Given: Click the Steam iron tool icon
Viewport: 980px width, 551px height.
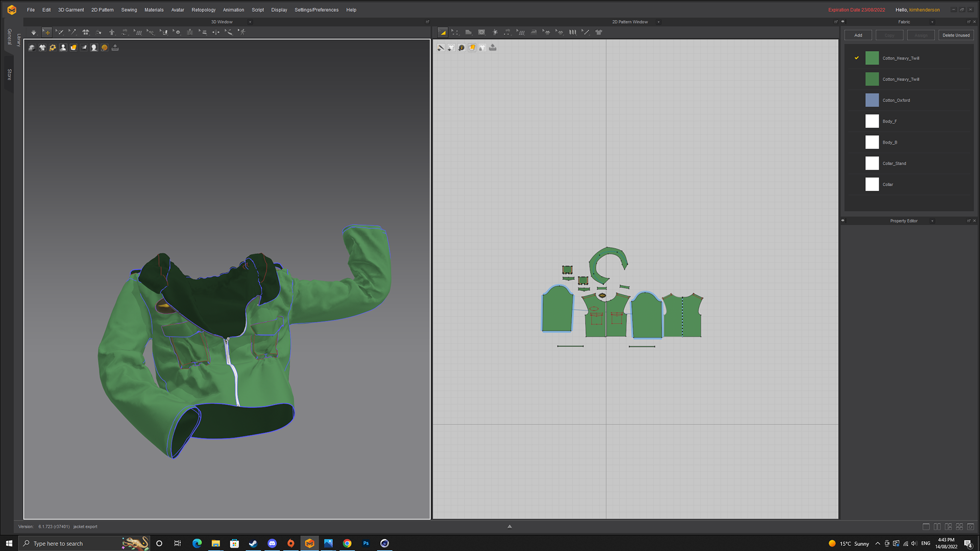Looking at the screenshot, I should pyautogui.click(x=534, y=32).
